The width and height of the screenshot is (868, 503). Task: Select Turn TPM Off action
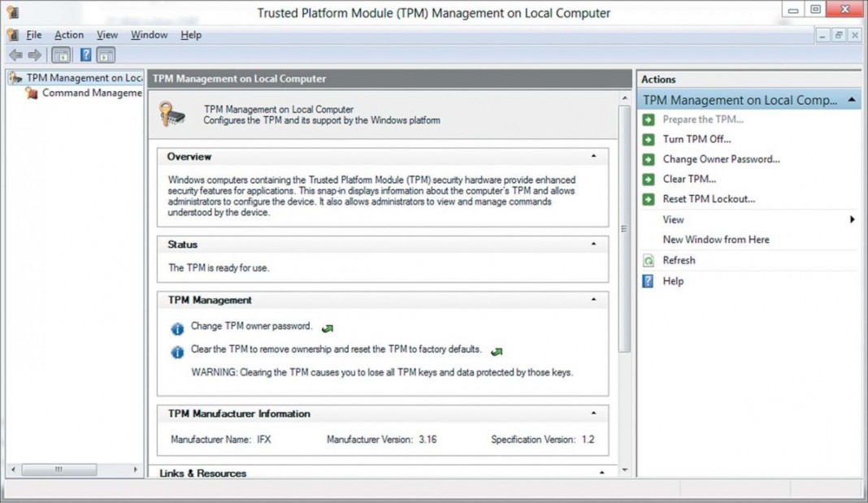697,139
